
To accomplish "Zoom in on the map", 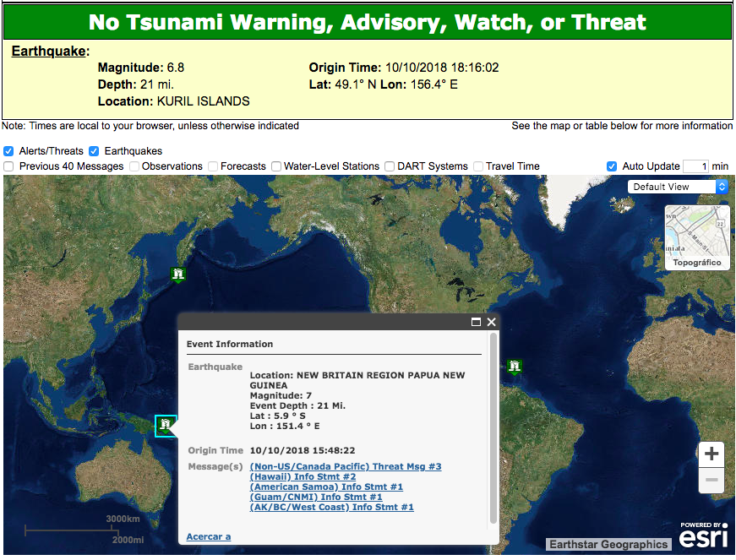I will (711, 454).
